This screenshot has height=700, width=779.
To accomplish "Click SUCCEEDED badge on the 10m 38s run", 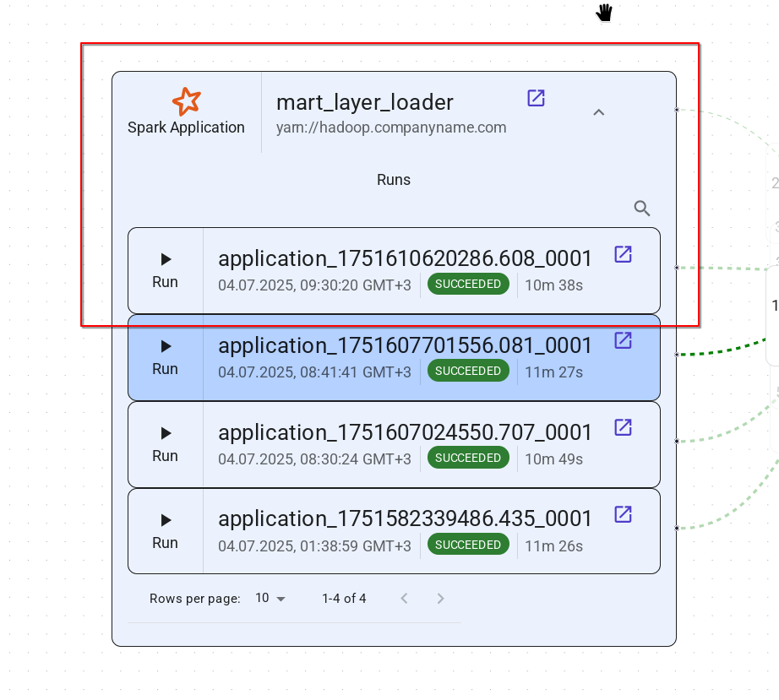I will pyautogui.click(x=468, y=285).
